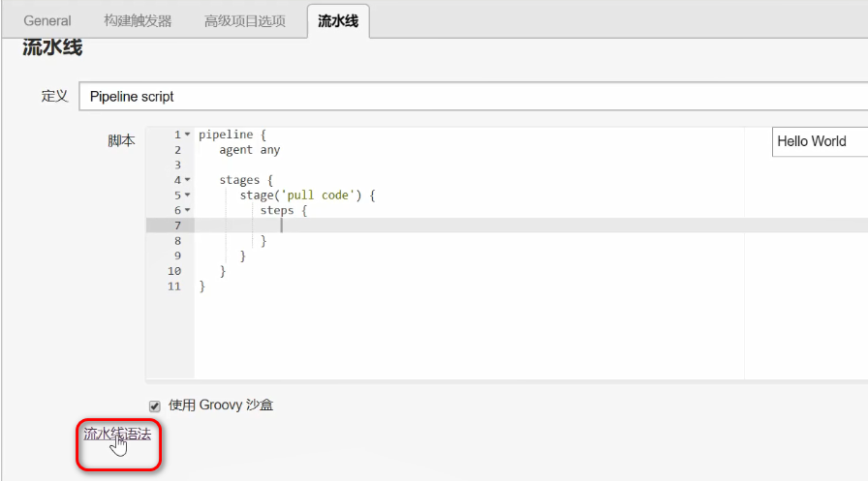
Task: Collapse the stage fold arrow on line 5
Action: pyautogui.click(x=188, y=195)
